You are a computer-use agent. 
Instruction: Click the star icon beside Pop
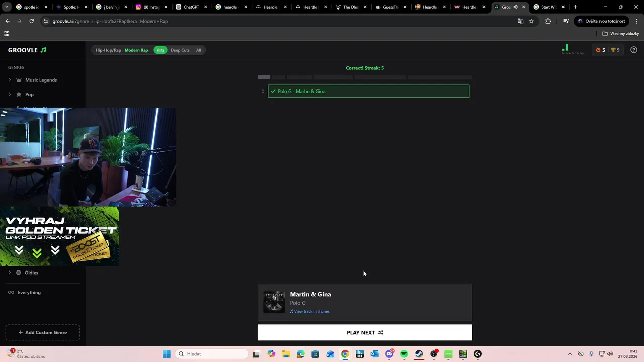19,94
